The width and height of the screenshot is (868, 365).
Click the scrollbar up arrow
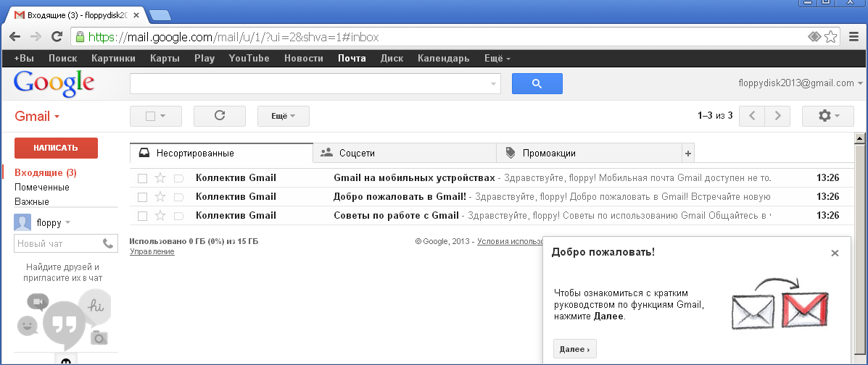[860, 138]
